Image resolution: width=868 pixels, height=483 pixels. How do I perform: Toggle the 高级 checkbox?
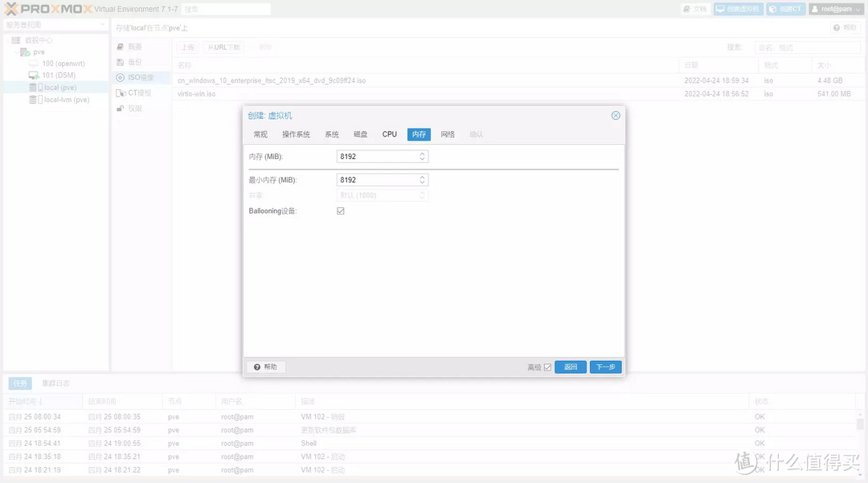coord(547,366)
